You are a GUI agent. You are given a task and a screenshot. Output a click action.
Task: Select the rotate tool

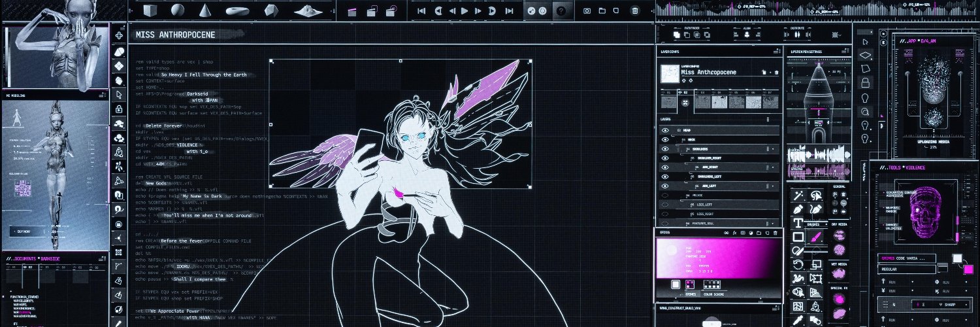(x=798, y=265)
